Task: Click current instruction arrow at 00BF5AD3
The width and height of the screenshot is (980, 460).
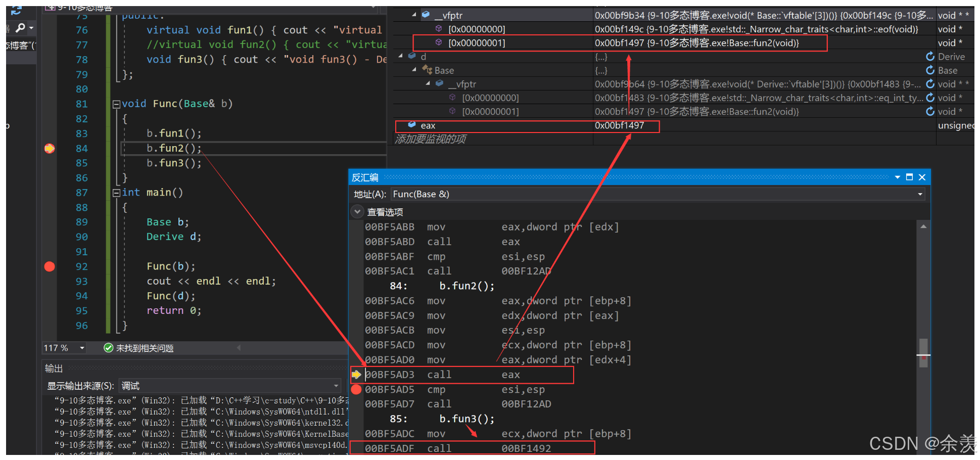Action: point(356,375)
